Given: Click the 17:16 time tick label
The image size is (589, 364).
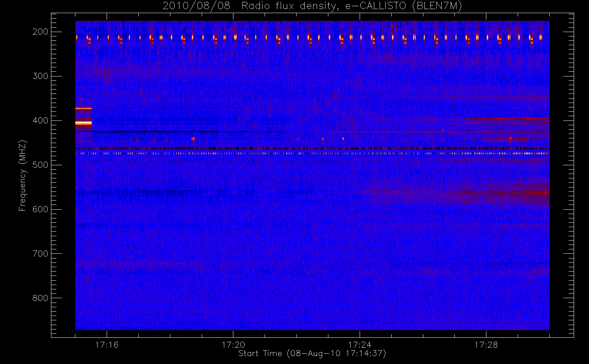Looking at the screenshot, I should 107,345.
